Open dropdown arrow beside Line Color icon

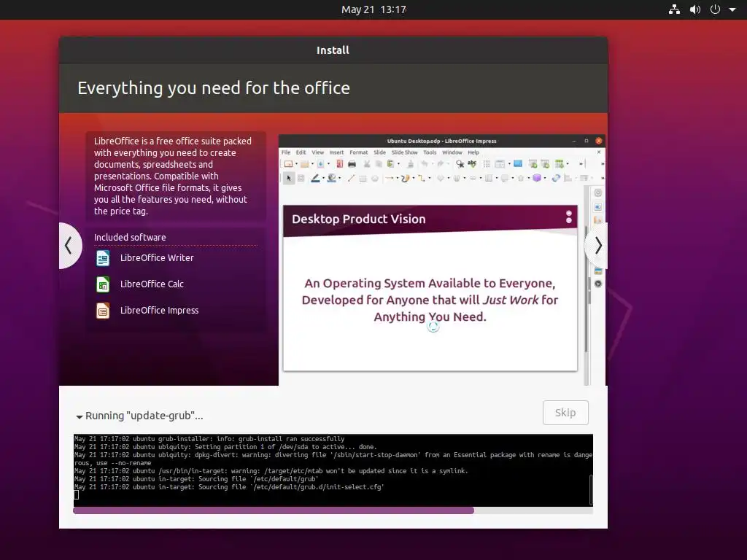click(x=323, y=178)
